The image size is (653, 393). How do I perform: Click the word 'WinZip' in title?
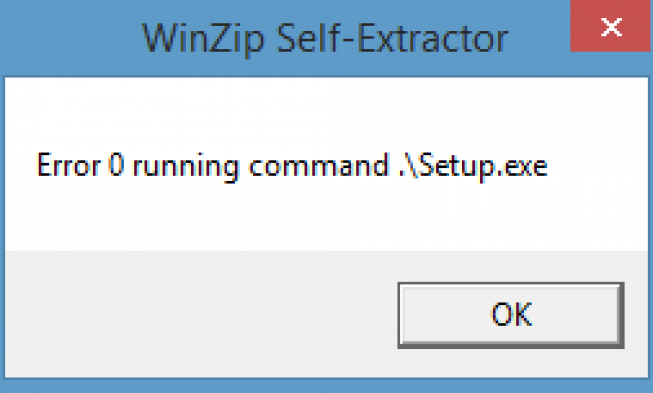[x=203, y=39]
